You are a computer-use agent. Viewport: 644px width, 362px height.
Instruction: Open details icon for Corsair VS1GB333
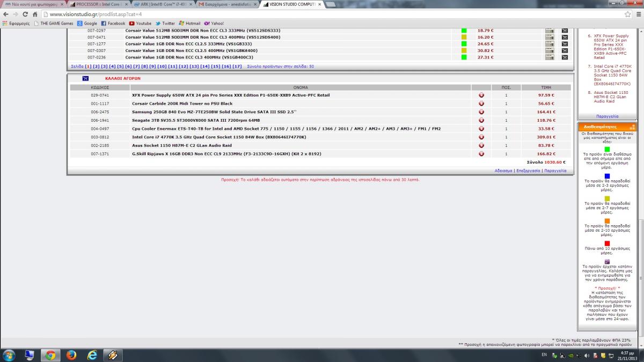[549, 44]
